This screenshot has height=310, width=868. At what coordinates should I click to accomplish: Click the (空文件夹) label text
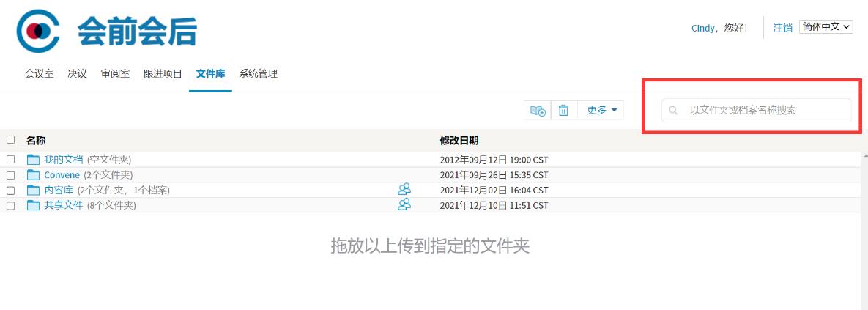(x=109, y=160)
